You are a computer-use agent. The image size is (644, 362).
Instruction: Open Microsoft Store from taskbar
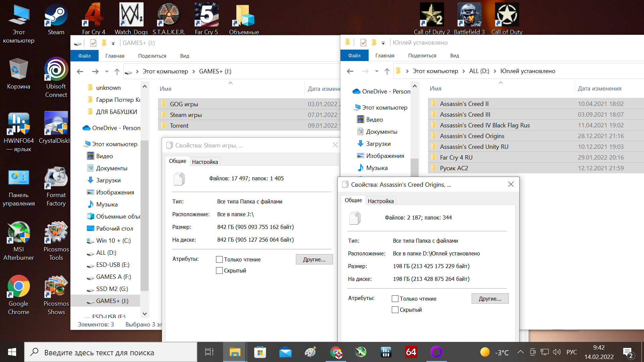260,352
